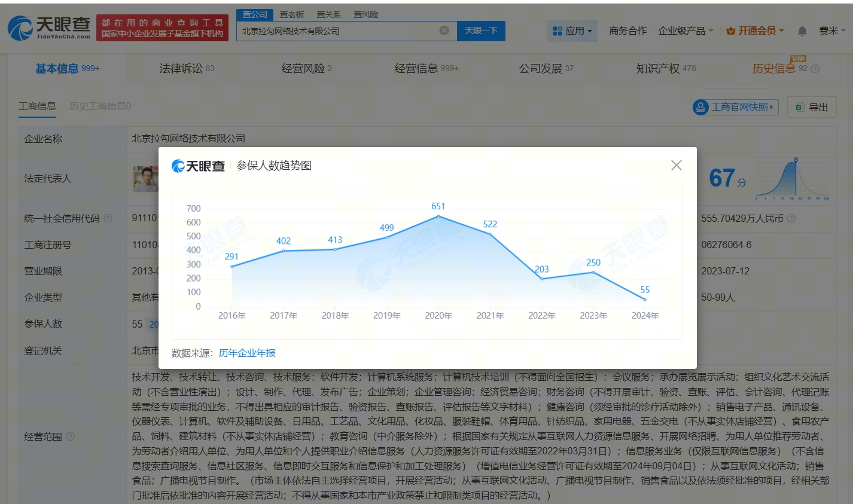The height and width of the screenshot is (504, 853).
Task: Select the 历史工商信息 sub-tab
Action: (x=100, y=106)
